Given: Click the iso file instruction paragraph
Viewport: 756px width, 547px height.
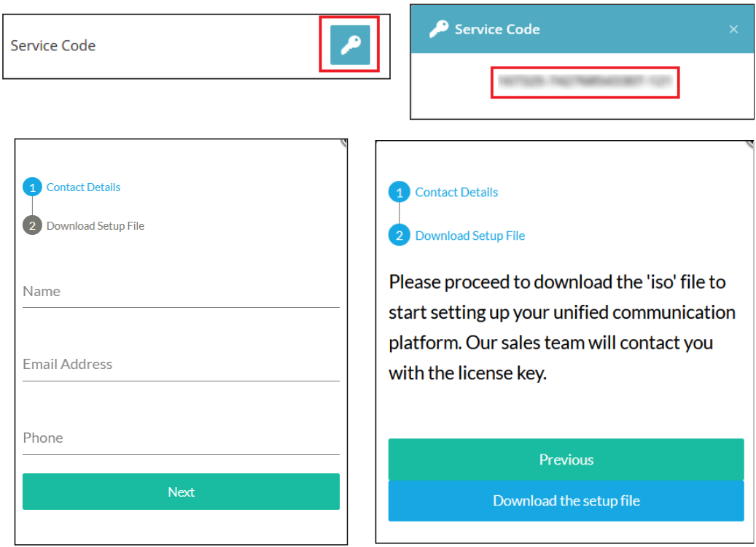Looking at the screenshot, I should [x=561, y=327].
